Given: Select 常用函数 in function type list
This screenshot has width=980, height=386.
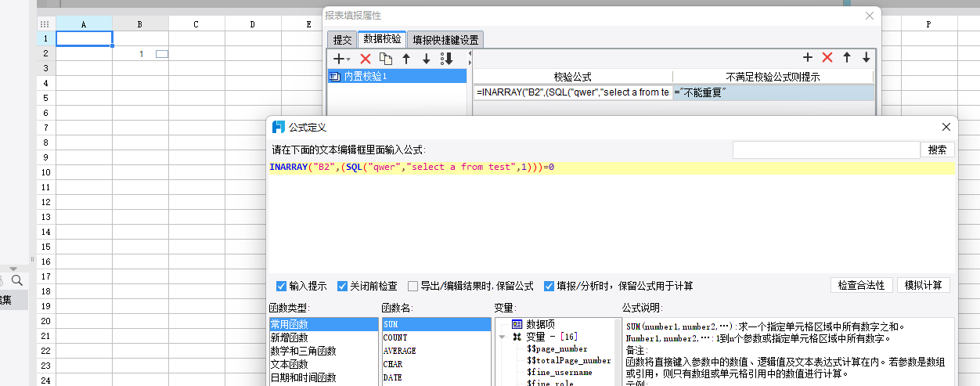Looking at the screenshot, I should [x=322, y=324].
